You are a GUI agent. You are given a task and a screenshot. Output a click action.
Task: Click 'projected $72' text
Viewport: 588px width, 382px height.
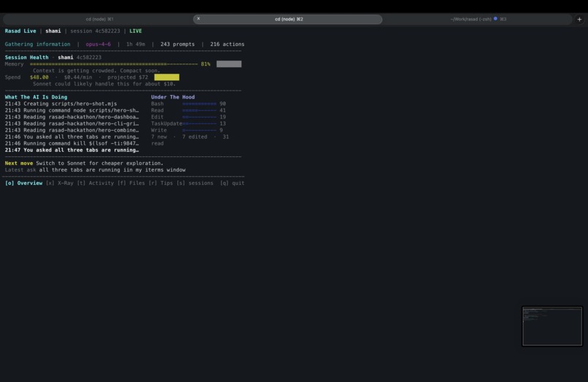click(128, 77)
